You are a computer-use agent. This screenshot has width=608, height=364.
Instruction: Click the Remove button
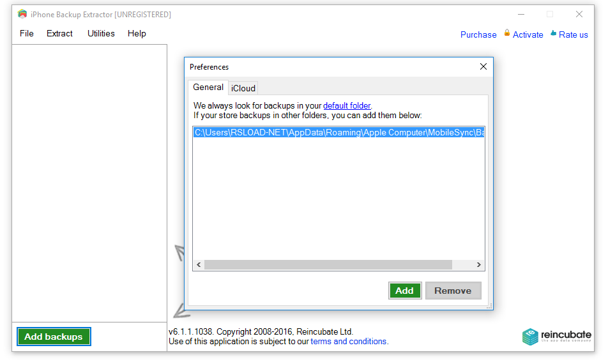[x=453, y=291]
